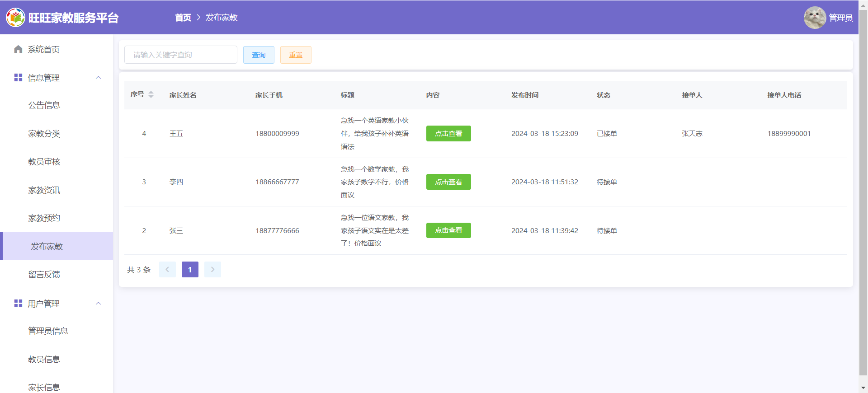Viewport: 868px width, 393px height.
Task: Open the 留言反馈 menu item
Action: pyautogui.click(x=57, y=275)
